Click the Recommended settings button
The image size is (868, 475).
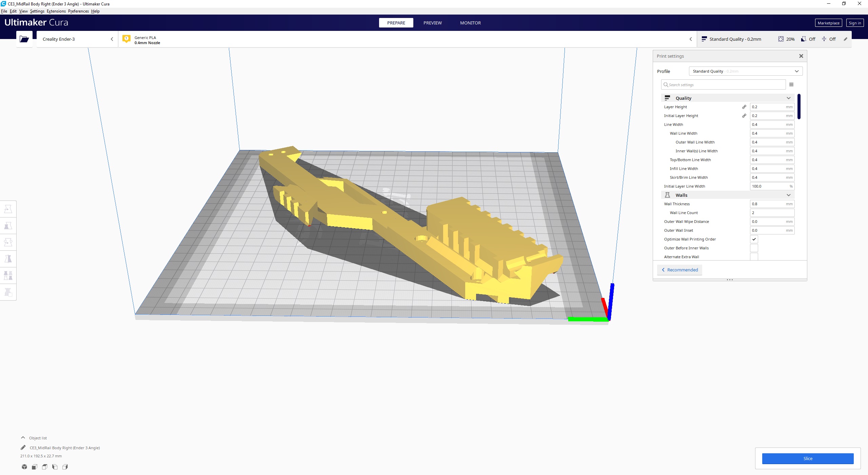point(680,270)
